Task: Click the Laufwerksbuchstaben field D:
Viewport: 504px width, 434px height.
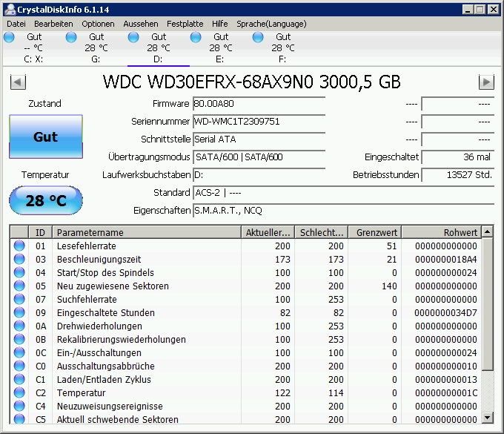Action: pos(259,175)
